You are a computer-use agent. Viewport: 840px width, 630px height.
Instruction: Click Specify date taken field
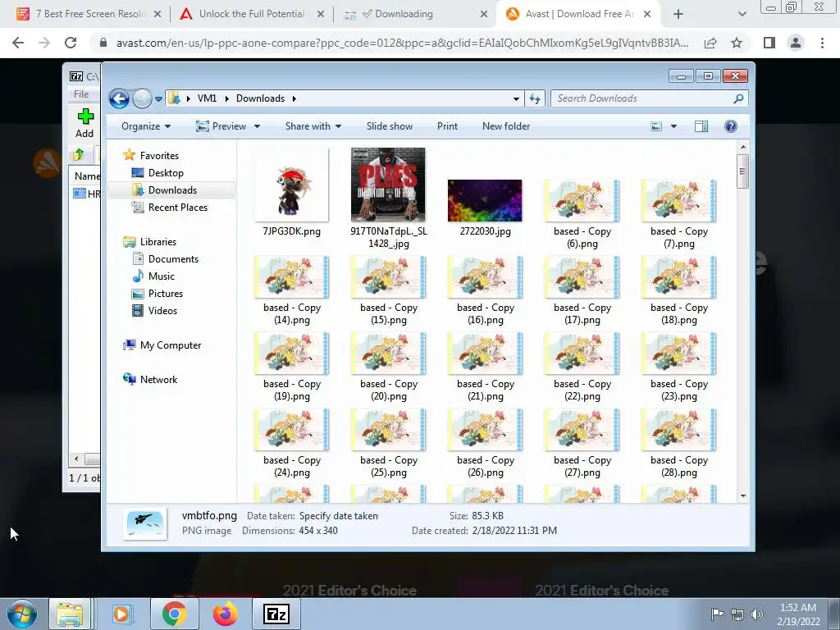coord(339,516)
